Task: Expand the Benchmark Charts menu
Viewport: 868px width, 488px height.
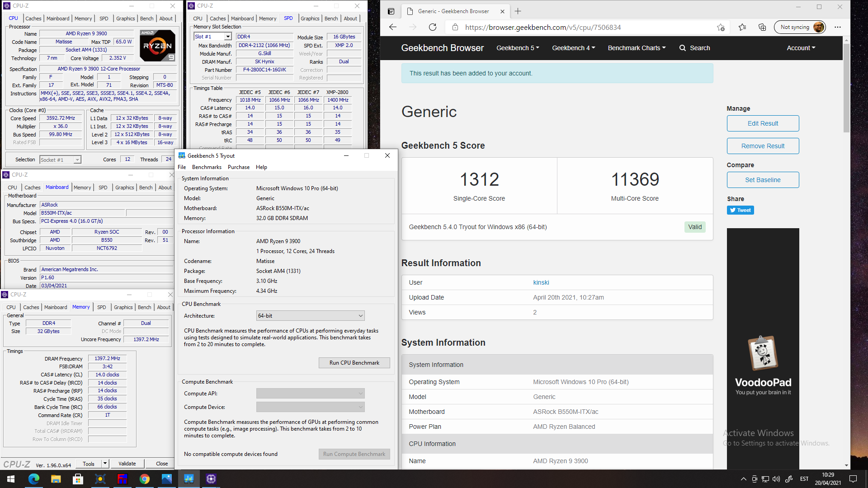Action: tap(637, 48)
